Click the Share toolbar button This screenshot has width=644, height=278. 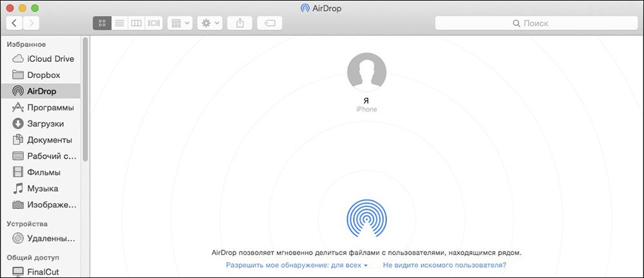coord(240,23)
